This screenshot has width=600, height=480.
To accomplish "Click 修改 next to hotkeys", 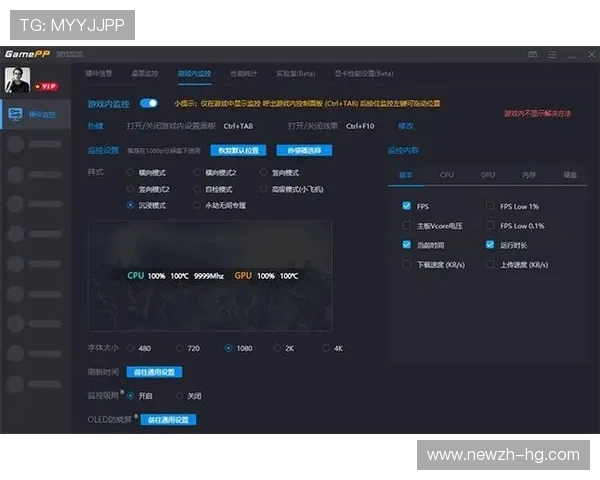I will (x=406, y=126).
